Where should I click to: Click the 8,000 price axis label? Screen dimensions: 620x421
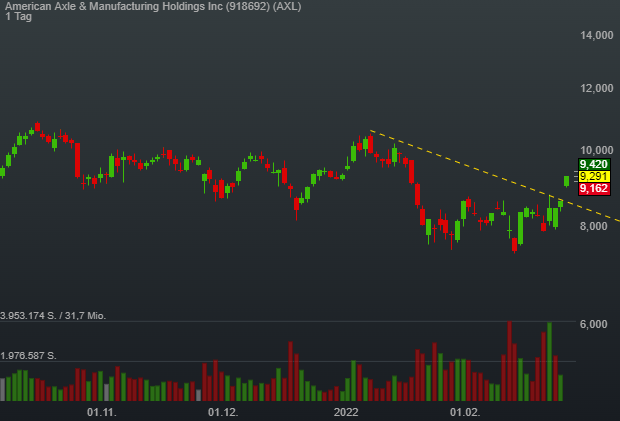point(594,226)
